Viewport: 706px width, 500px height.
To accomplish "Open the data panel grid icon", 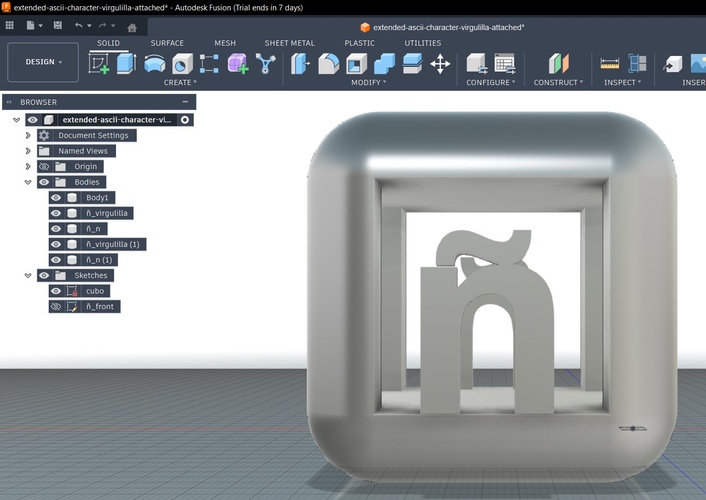I will 9,26.
